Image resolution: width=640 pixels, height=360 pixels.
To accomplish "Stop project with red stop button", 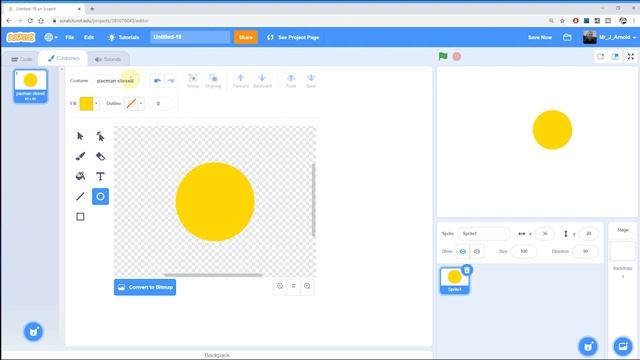I will coord(457,56).
